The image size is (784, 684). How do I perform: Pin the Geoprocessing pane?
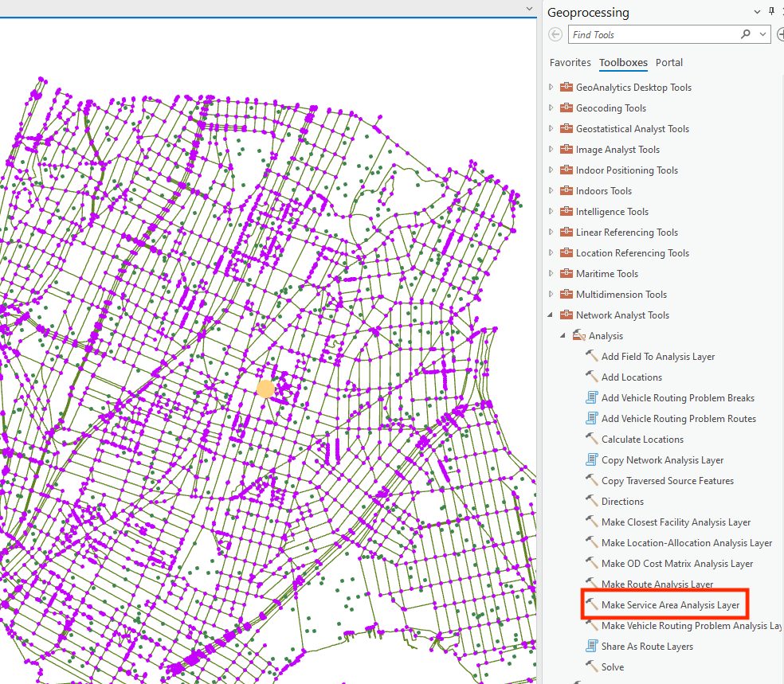pos(770,11)
